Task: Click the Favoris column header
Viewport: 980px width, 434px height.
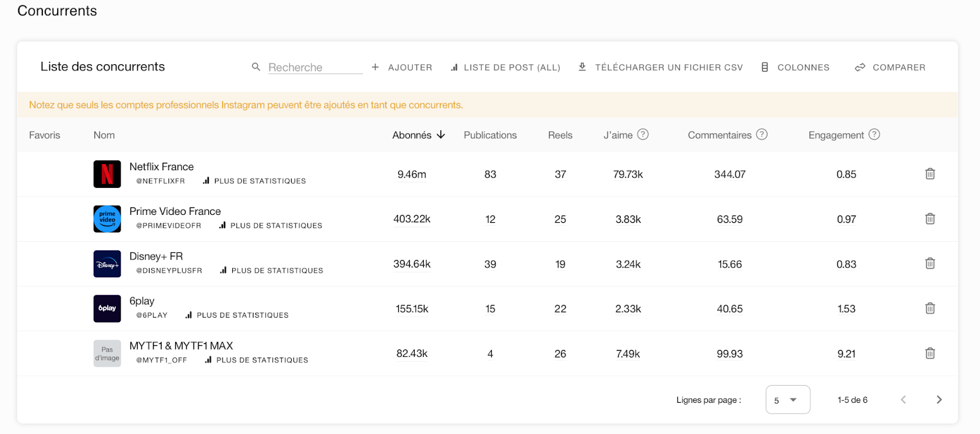Action: [45, 135]
